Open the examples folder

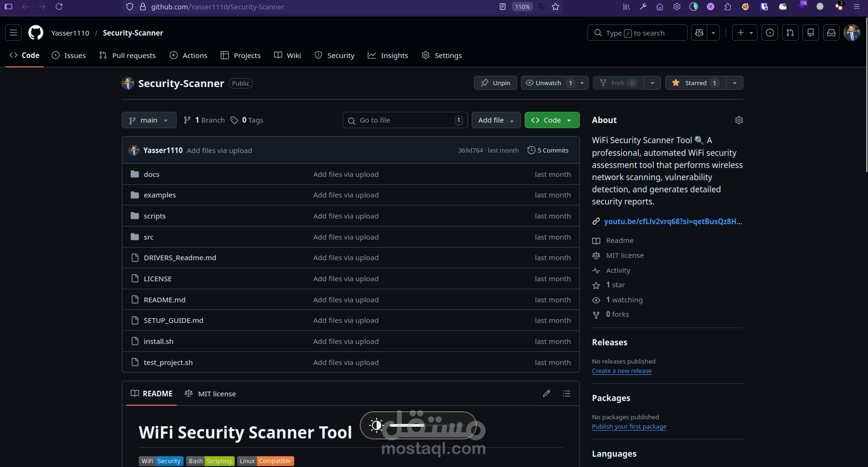click(160, 195)
